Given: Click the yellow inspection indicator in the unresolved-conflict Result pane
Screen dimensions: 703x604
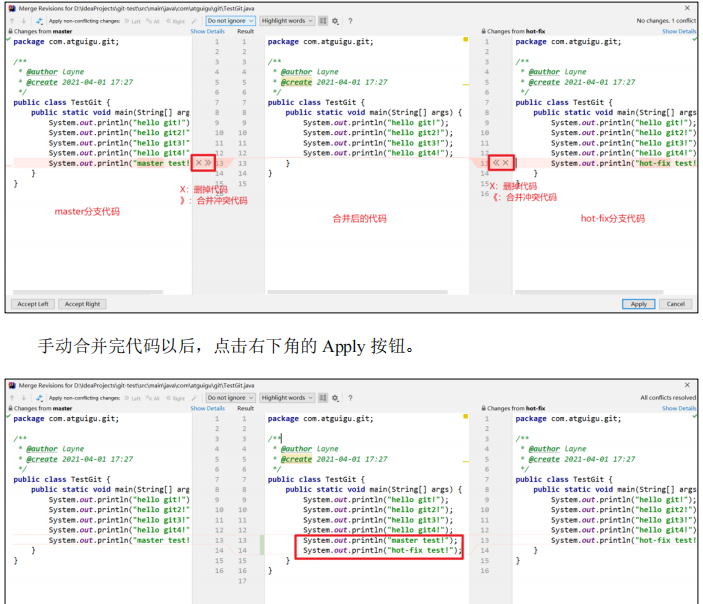Looking at the screenshot, I should tap(465, 39).
